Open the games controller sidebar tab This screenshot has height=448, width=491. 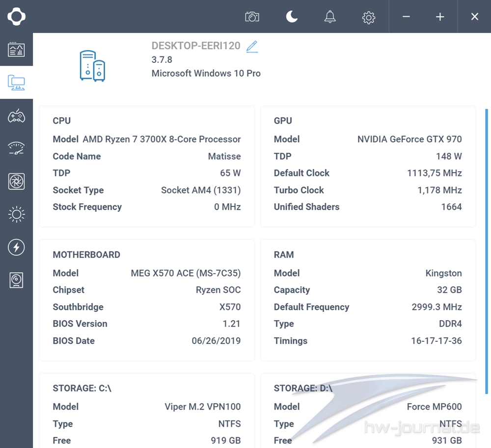pos(16,115)
